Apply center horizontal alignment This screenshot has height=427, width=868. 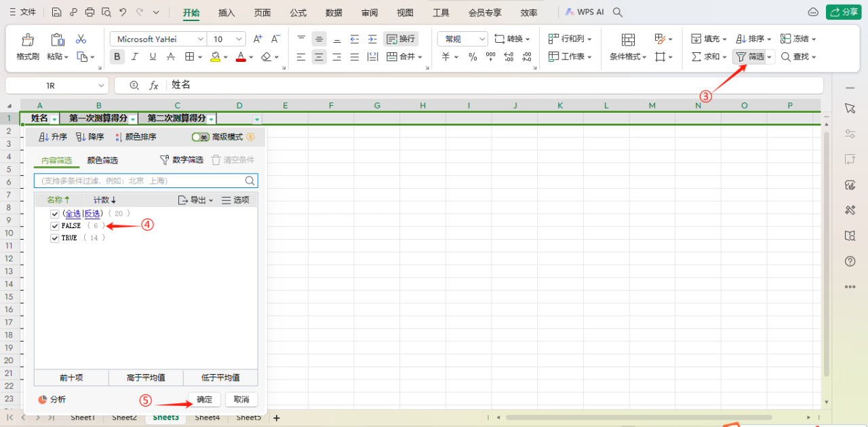(319, 57)
